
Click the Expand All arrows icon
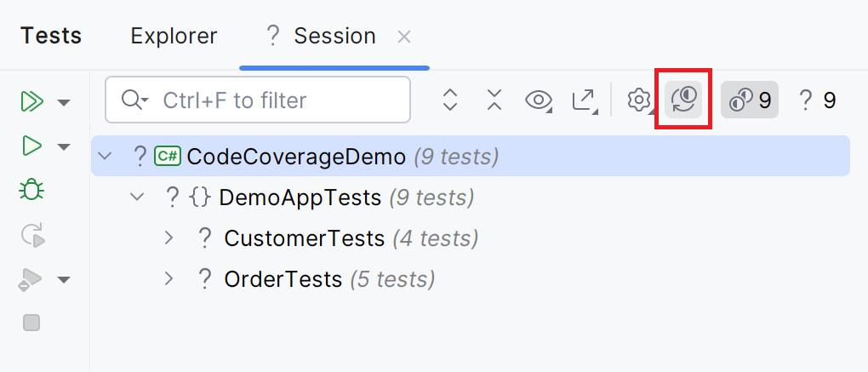click(x=450, y=100)
